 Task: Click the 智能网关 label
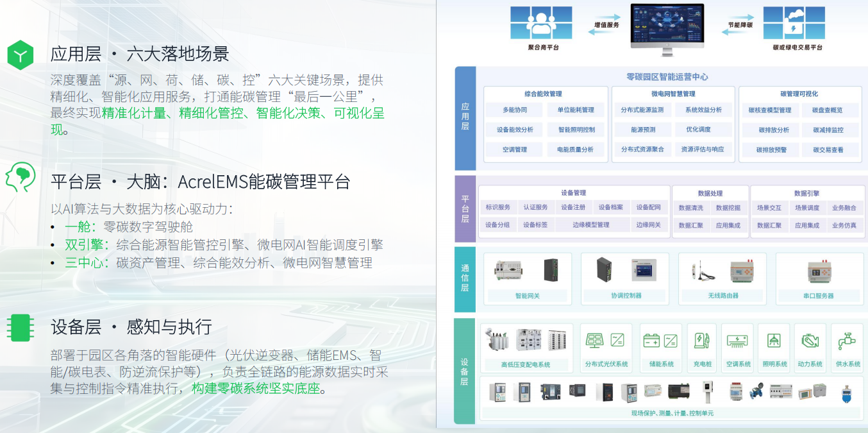coord(528,296)
